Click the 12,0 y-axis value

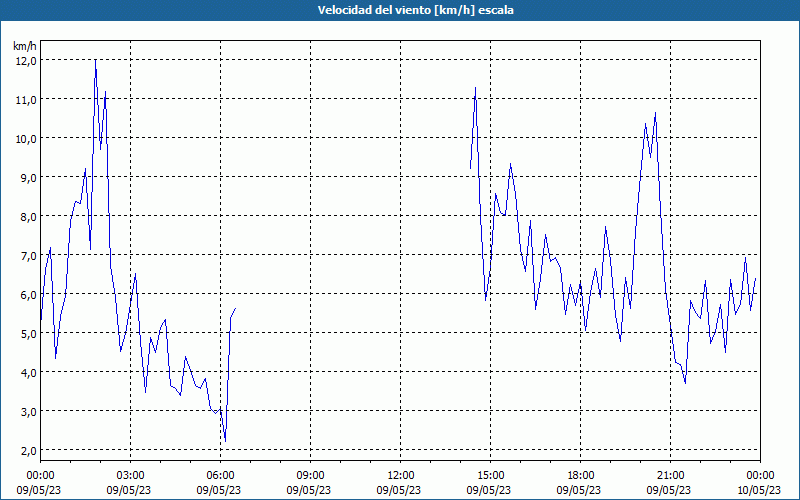[x=26, y=61]
